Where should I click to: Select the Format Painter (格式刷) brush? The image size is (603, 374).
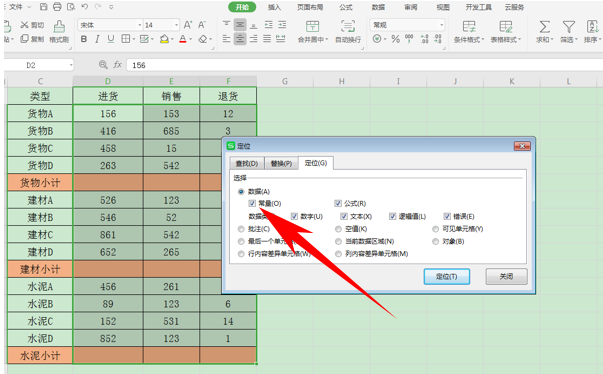click(x=59, y=27)
